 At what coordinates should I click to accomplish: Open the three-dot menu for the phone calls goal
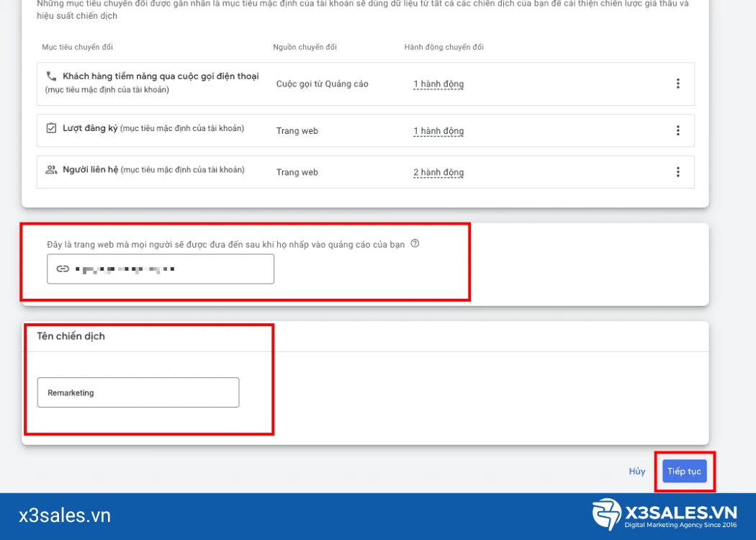(678, 84)
